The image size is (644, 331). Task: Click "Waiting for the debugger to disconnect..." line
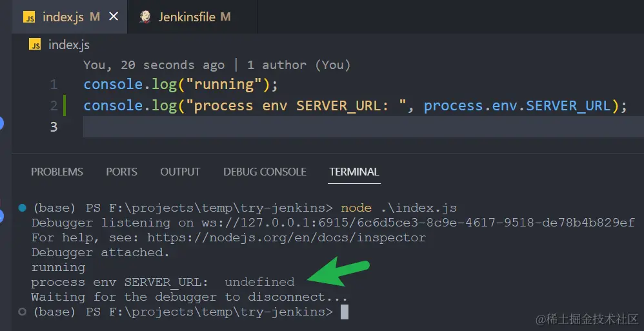click(x=189, y=297)
